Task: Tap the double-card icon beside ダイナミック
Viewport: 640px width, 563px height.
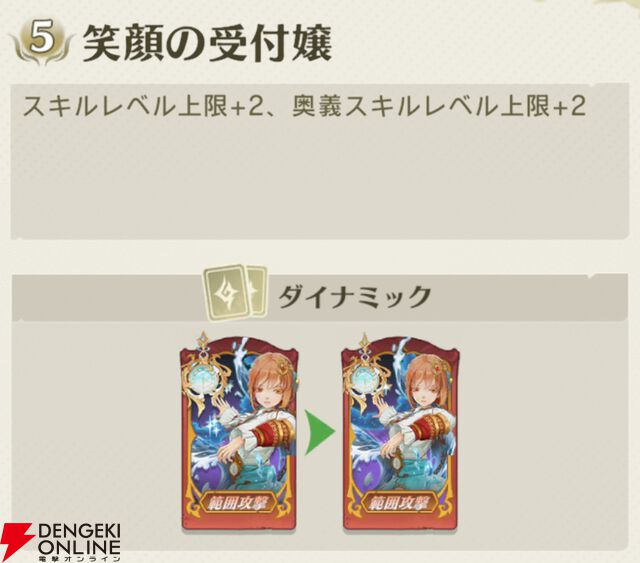Action: point(236,293)
